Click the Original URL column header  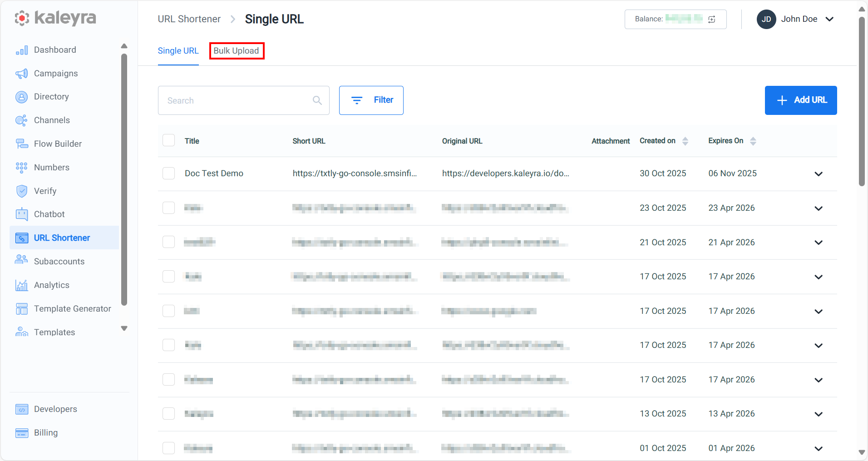coord(462,141)
